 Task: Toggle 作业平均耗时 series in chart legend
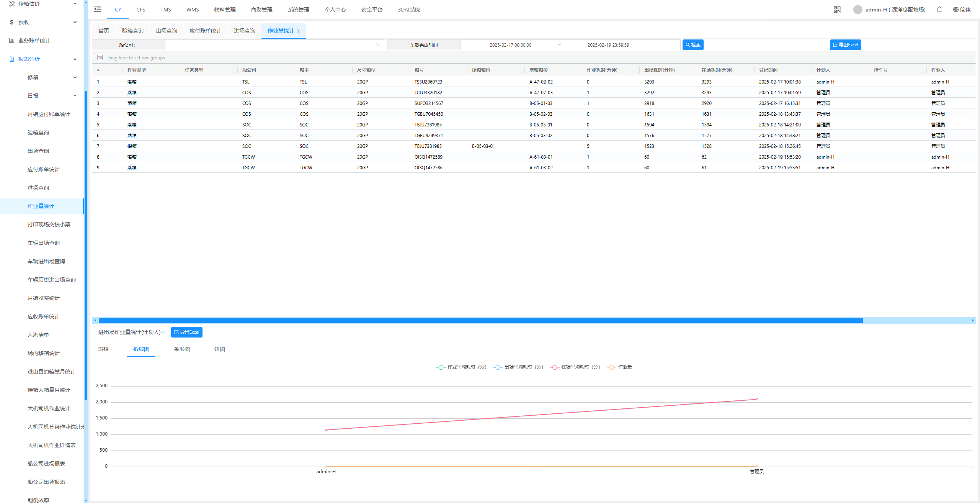coord(461,367)
